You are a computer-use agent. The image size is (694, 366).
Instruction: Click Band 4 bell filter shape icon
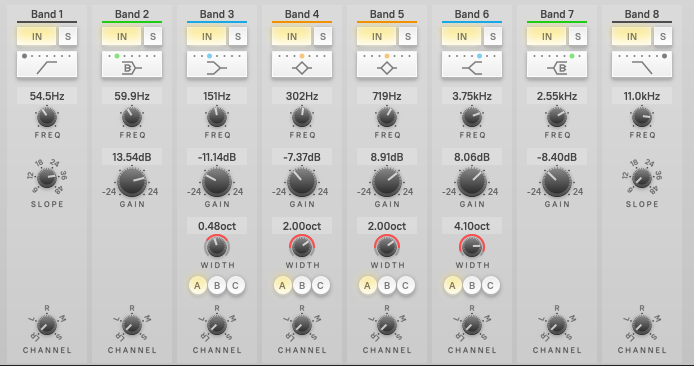[302, 65]
